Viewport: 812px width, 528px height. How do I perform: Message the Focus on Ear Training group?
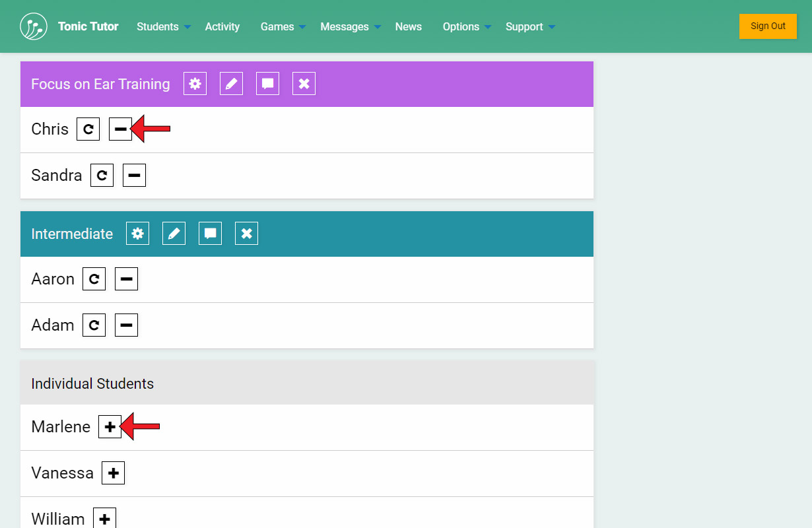pos(267,84)
